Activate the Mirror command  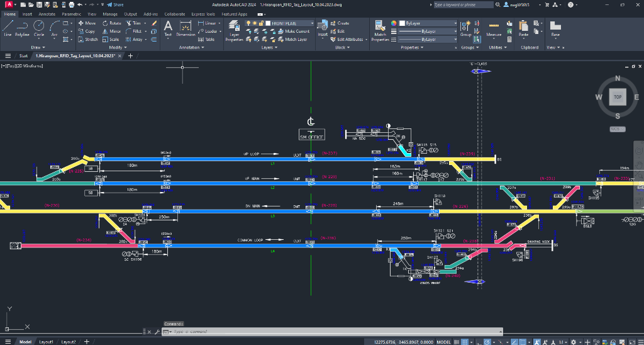(111, 31)
